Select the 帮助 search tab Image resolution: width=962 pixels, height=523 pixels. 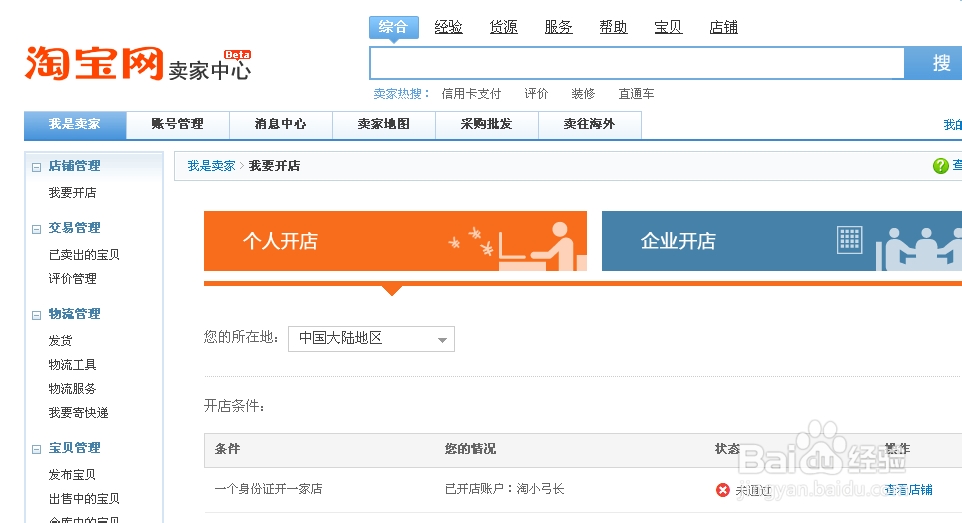614,27
